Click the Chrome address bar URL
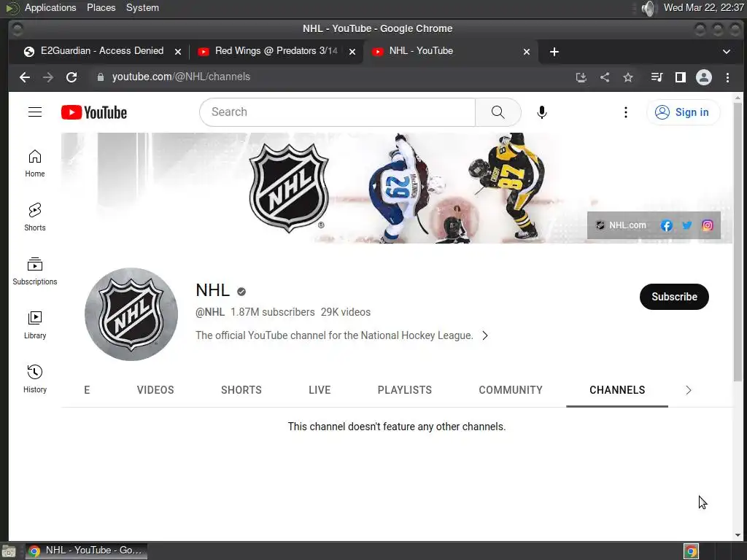 [x=181, y=77]
